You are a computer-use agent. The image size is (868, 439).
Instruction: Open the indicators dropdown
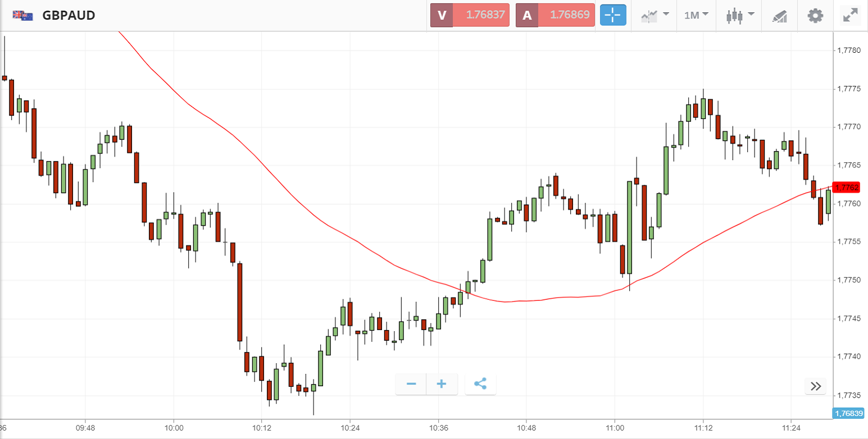click(655, 15)
